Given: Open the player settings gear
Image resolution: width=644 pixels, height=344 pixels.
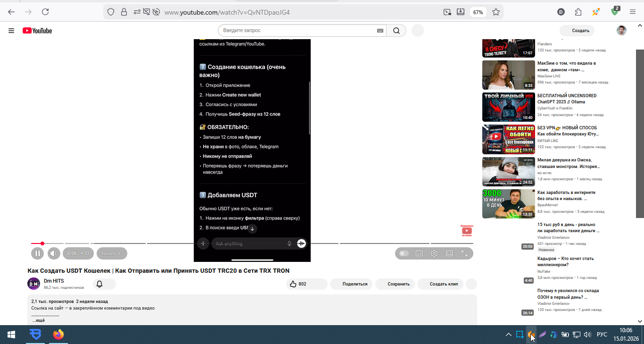Looking at the screenshot, I should point(434,253).
